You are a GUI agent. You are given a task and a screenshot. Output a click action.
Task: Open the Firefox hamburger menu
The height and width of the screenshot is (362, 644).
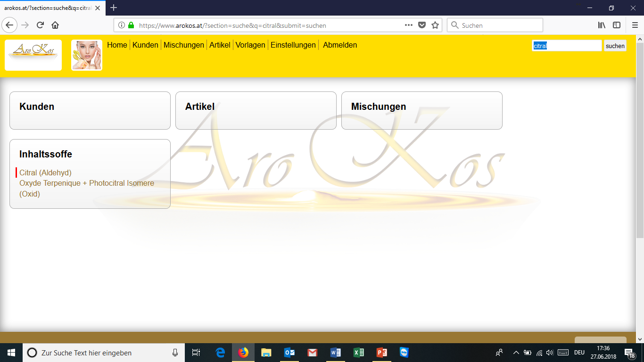(x=635, y=25)
